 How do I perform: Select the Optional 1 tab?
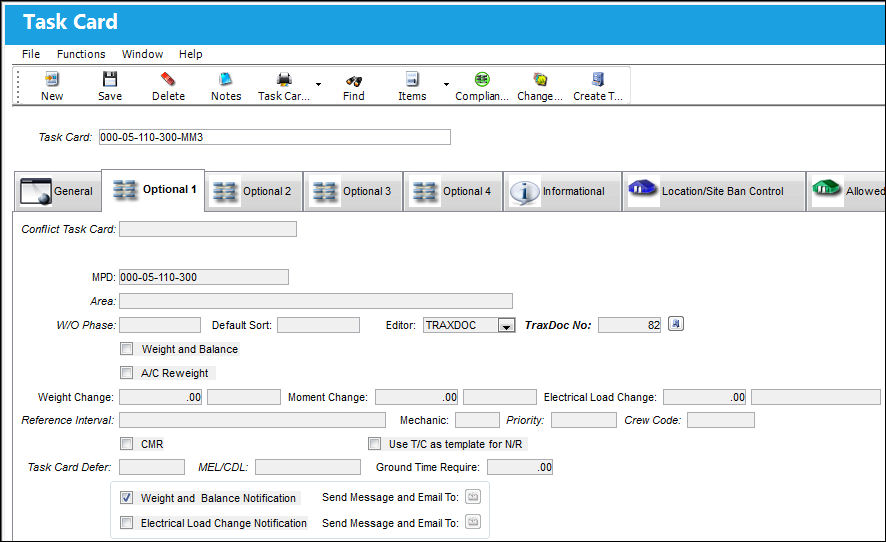pos(153,190)
